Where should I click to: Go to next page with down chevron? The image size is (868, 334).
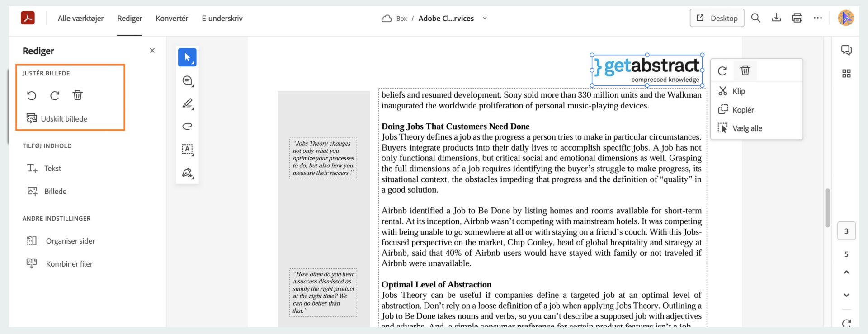coord(846,295)
